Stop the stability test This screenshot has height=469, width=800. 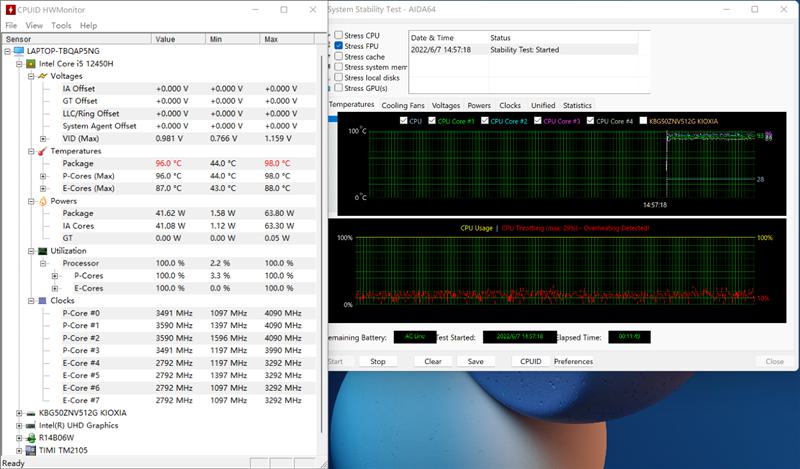(x=378, y=361)
